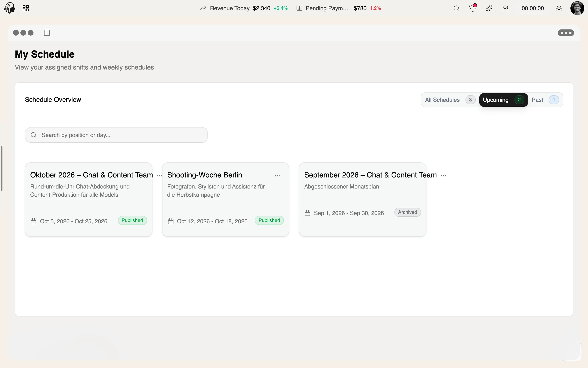Image resolution: width=588 pixels, height=368 pixels.
Task: Select the Upcoming tab
Action: tap(503, 100)
